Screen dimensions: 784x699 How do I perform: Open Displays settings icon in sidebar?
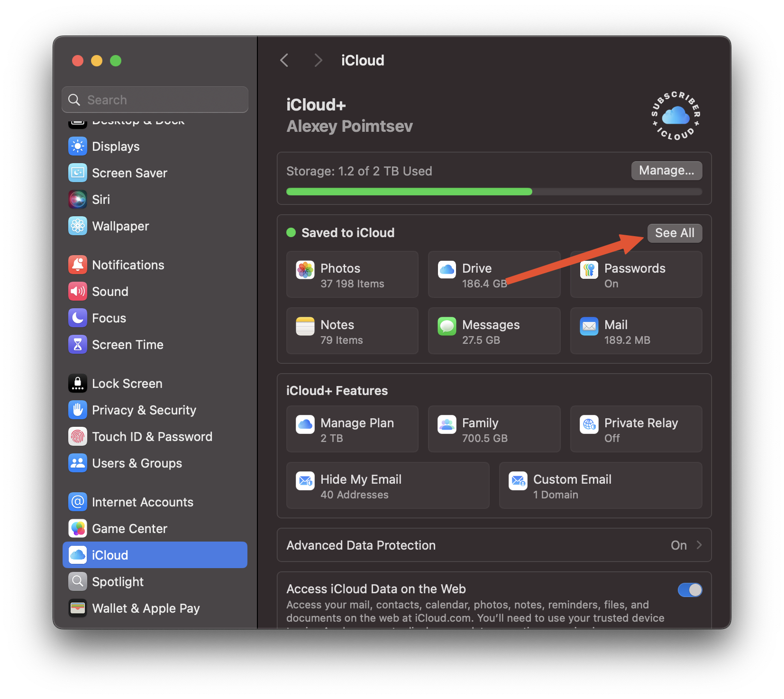point(78,147)
